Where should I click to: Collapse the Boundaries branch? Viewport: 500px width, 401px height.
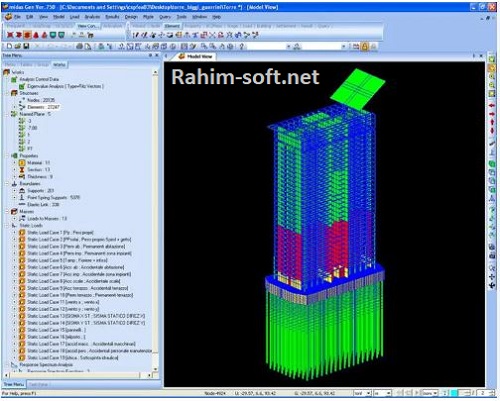coord(7,184)
